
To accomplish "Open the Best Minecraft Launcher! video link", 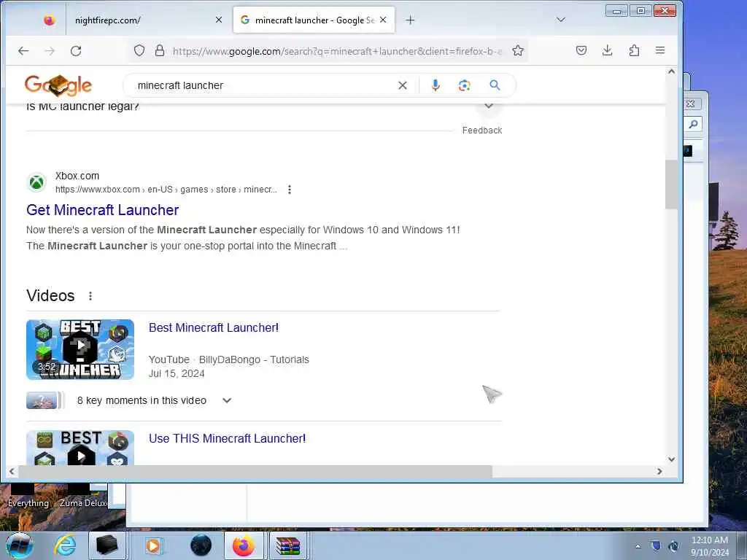I will coord(214,327).
